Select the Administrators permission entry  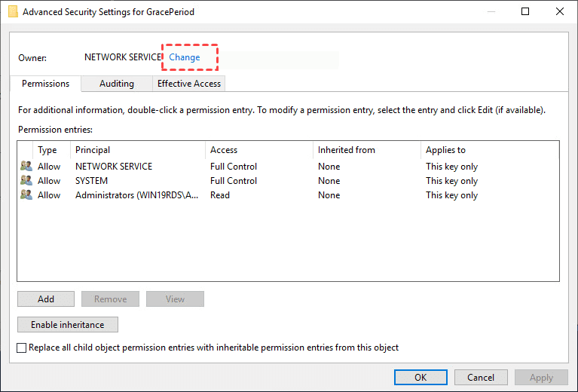click(x=136, y=195)
